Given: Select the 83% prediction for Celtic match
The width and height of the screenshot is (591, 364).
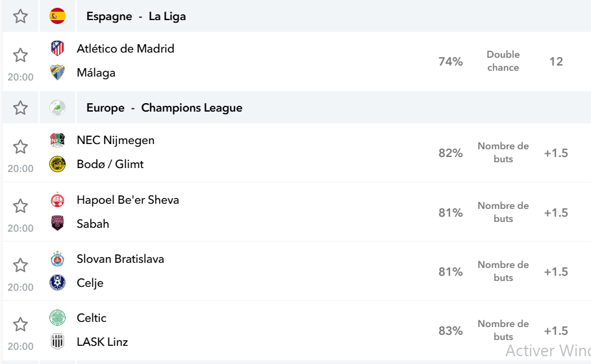Looking at the screenshot, I should [x=451, y=331].
